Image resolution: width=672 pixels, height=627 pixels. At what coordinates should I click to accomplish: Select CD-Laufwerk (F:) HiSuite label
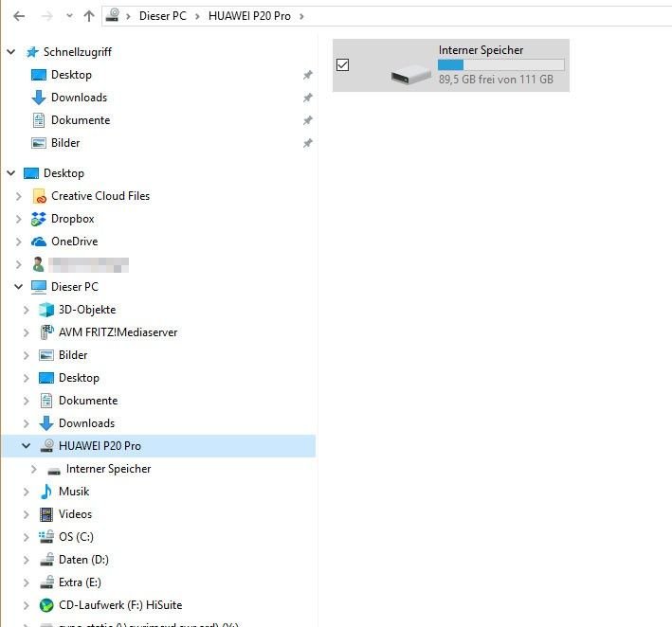click(x=120, y=604)
